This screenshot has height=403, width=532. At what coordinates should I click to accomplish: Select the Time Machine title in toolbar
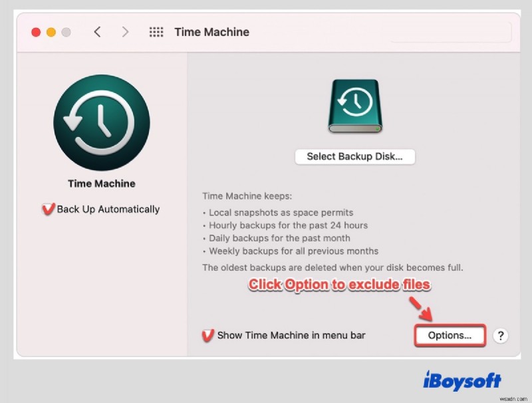coord(211,31)
